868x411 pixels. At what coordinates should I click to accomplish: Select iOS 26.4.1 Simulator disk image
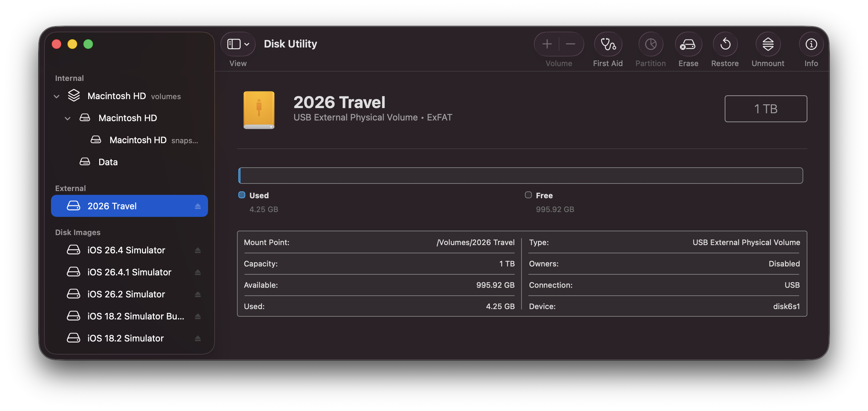(x=130, y=272)
